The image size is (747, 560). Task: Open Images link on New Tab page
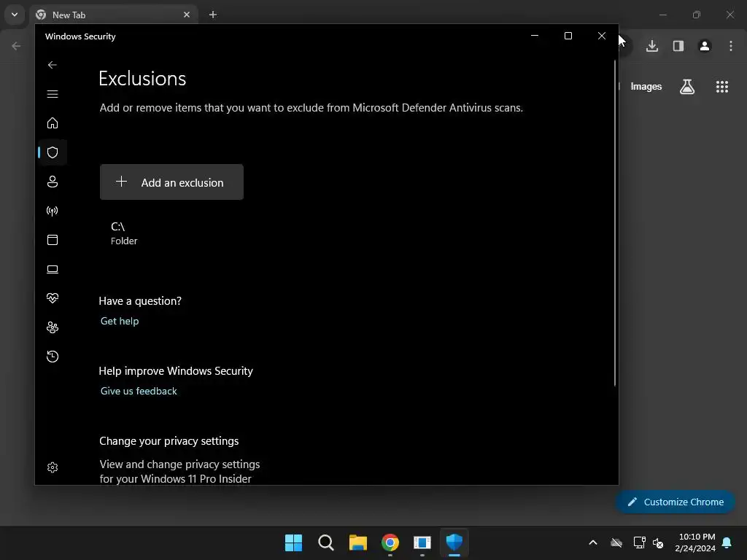[x=646, y=87]
